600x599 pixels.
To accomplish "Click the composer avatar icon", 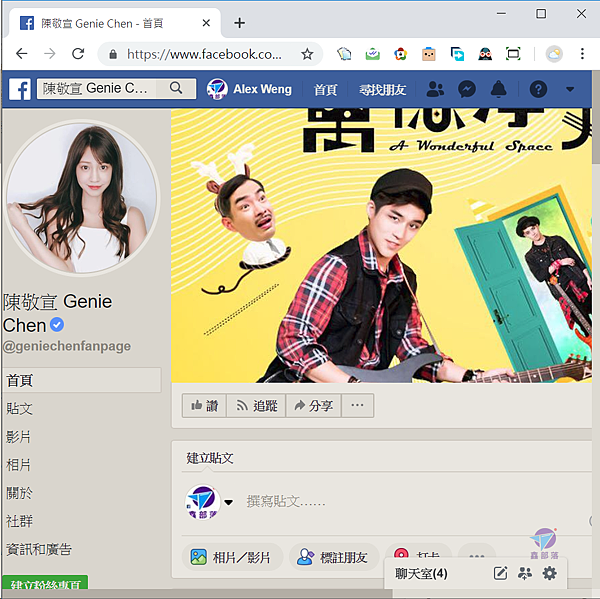I will click(x=203, y=502).
